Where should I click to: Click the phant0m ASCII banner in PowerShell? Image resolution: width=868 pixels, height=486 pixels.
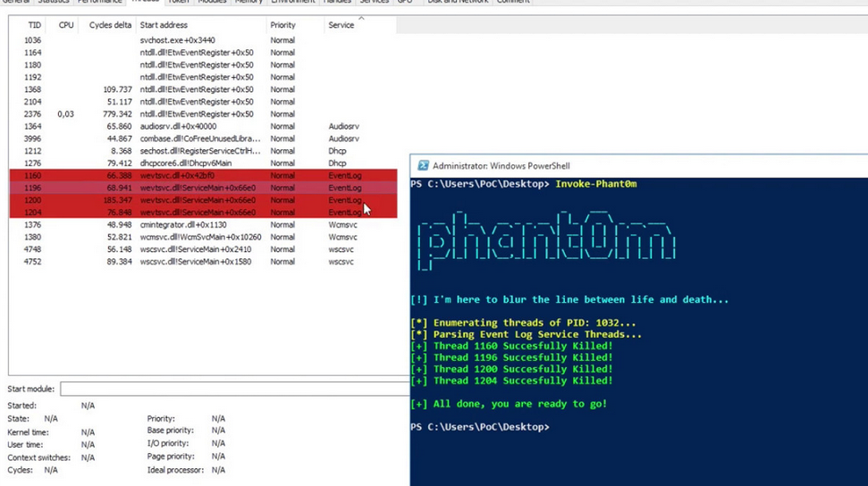(546, 239)
